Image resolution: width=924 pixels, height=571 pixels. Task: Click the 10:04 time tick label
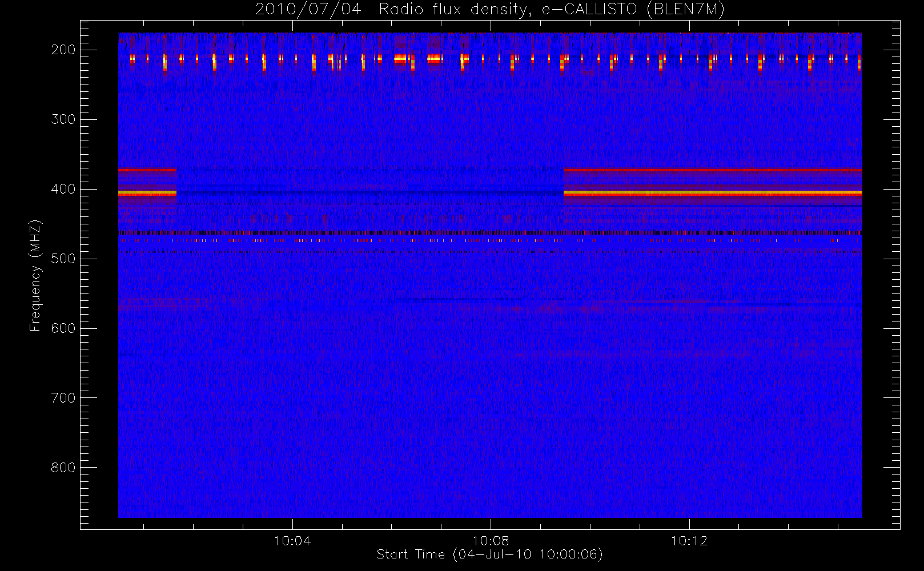tap(292, 541)
